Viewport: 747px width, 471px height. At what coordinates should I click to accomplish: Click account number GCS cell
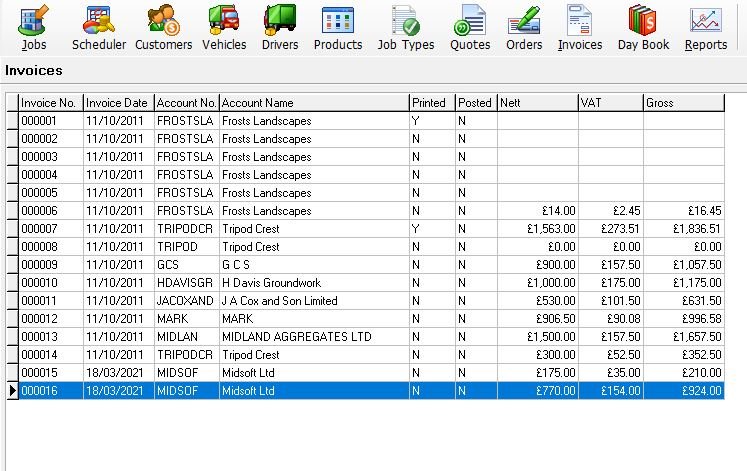click(x=187, y=265)
